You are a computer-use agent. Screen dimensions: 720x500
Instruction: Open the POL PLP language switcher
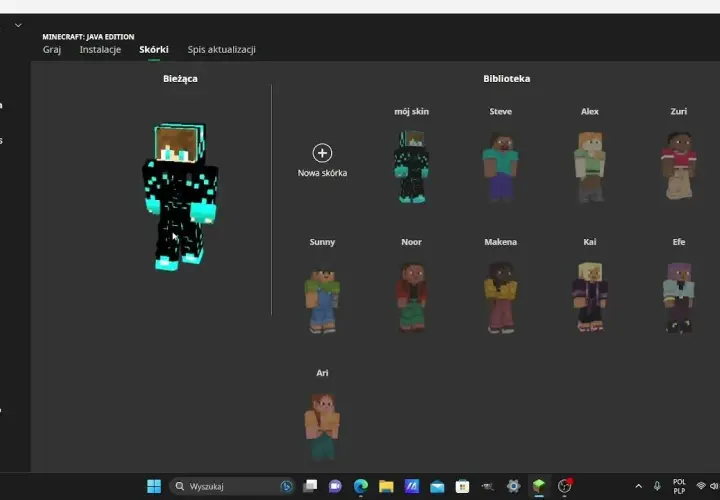pyautogui.click(x=679, y=486)
